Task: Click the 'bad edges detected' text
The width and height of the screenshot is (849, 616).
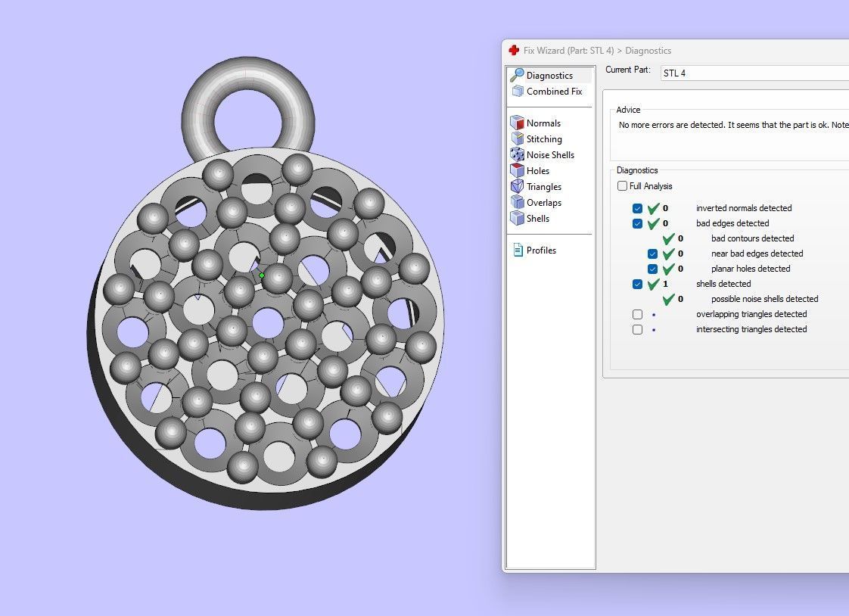Action: click(x=732, y=223)
